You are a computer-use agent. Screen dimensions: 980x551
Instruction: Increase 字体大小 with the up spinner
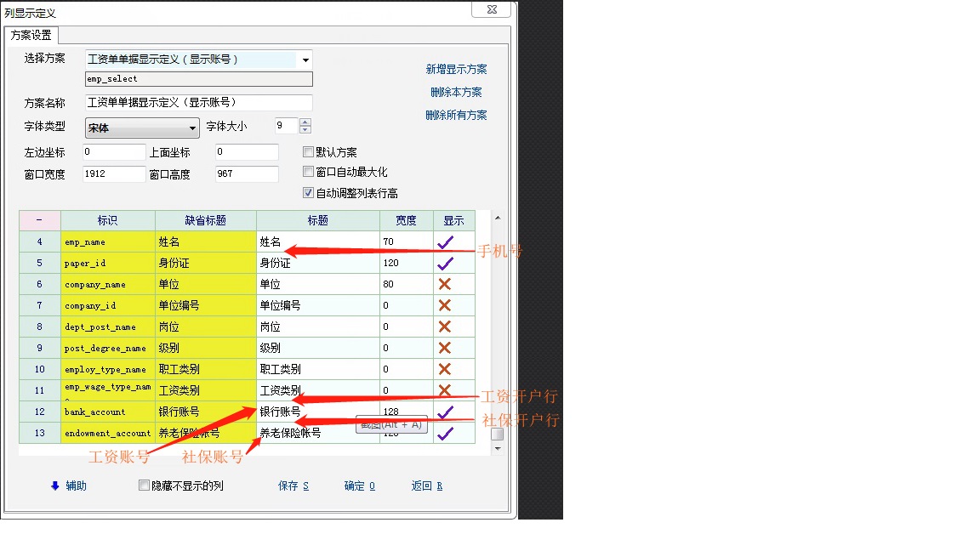click(305, 122)
